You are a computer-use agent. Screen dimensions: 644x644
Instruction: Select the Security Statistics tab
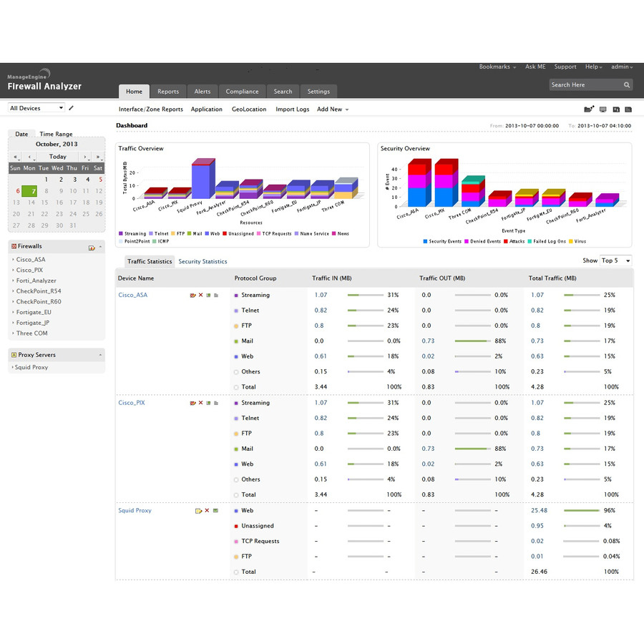(203, 261)
